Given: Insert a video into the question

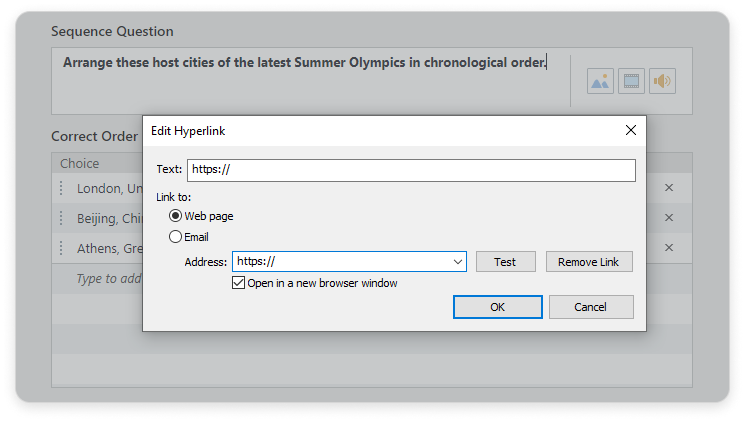Looking at the screenshot, I should tap(631, 81).
